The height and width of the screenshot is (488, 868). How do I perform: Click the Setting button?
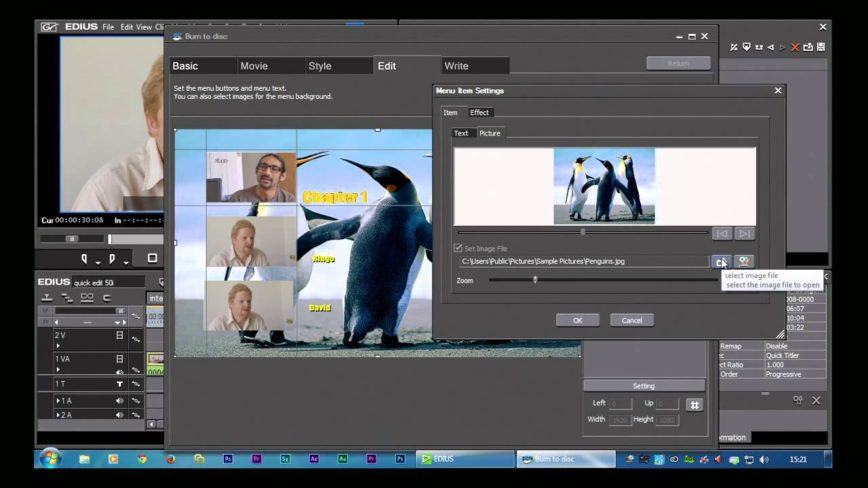click(x=644, y=386)
